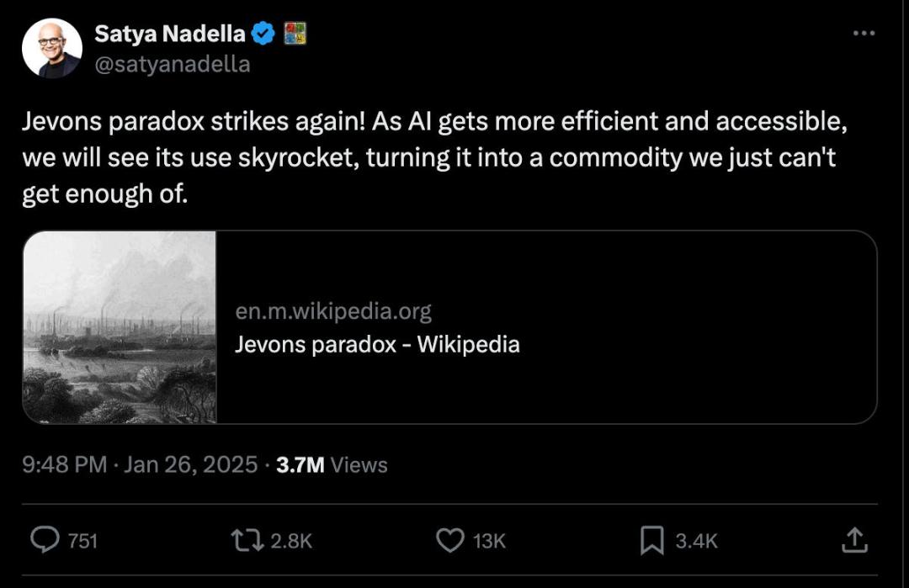
Task: Bookmark the tweet using the bookmark icon
Action: pos(651,540)
